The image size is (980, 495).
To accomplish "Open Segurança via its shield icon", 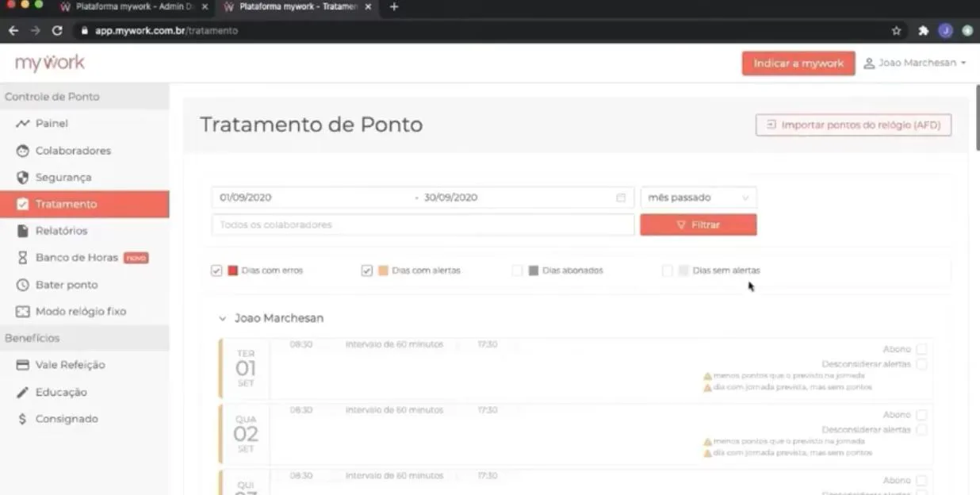I will (x=22, y=178).
